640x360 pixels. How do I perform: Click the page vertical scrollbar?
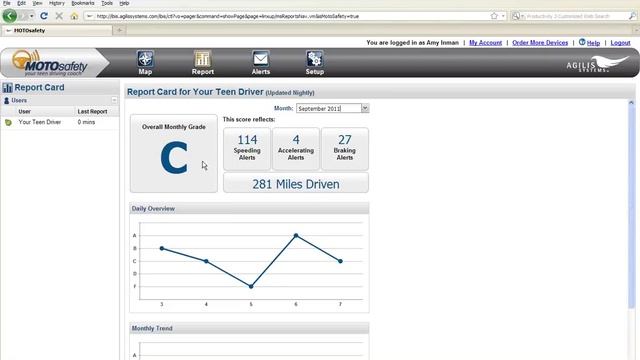click(631, 204)
